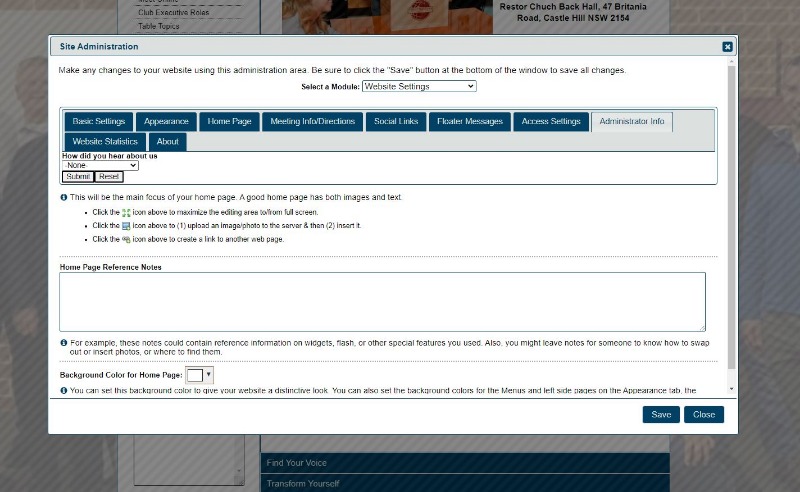Close the Site Administration dialog with X icon
Image resolution: width=800 pixels, height=492 pixels.
click(x=727, y=47)
